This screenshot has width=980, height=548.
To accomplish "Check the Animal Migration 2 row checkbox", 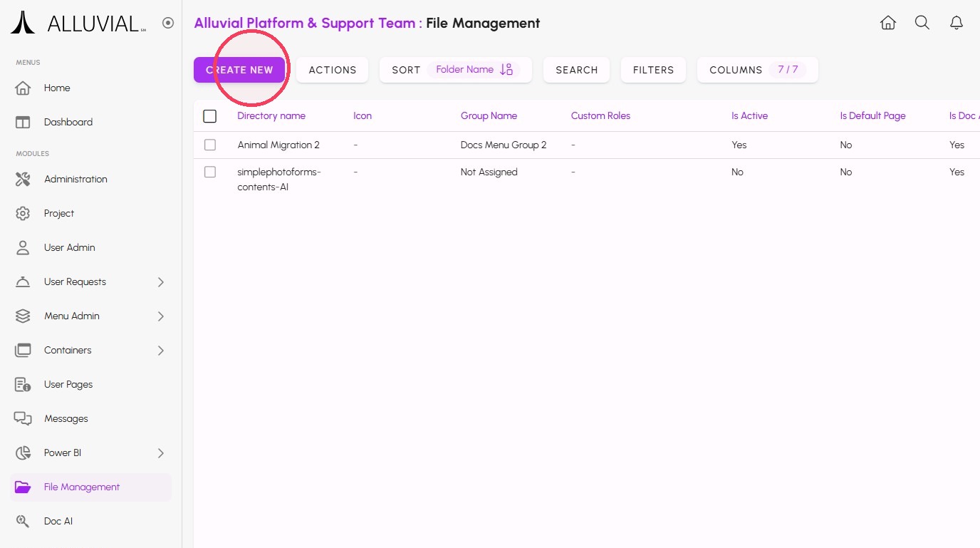I will [x=209, y=145].
